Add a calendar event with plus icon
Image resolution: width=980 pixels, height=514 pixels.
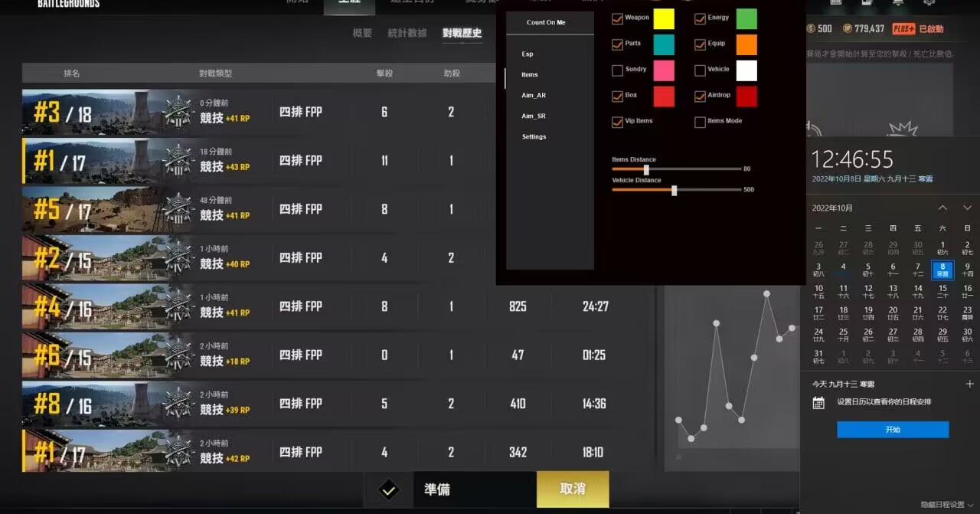[970, 384]
